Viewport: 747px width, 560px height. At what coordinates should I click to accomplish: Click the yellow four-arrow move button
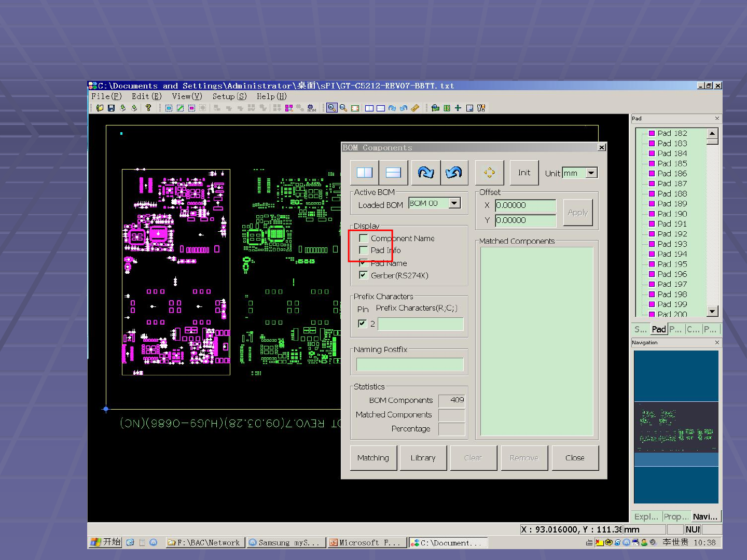click(x=489, y=173)
